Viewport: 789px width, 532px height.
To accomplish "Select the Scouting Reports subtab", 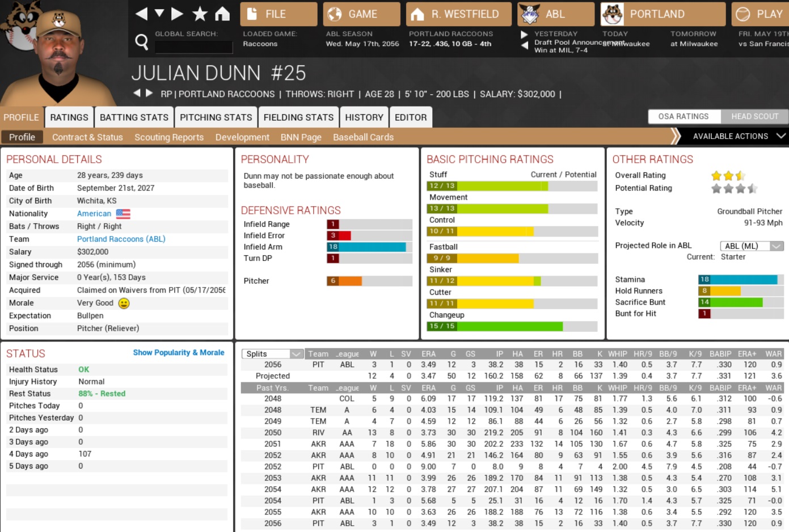I will [x=169, y=137].
